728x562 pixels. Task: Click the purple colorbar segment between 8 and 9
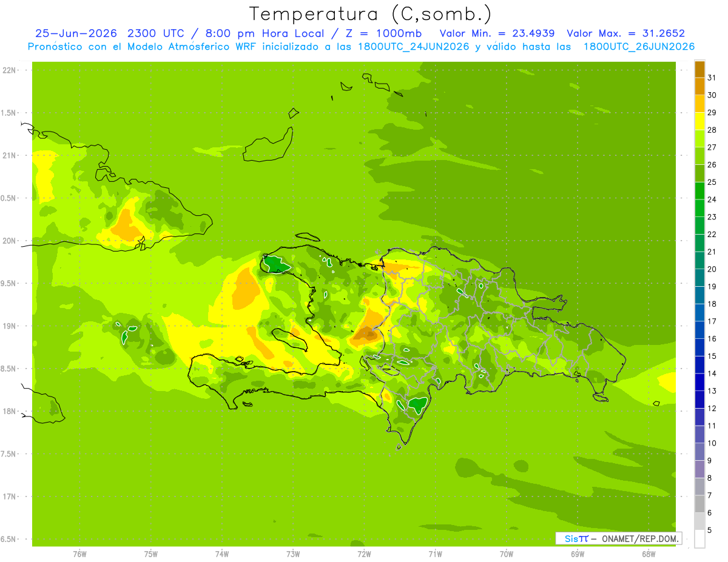point(699,469)
